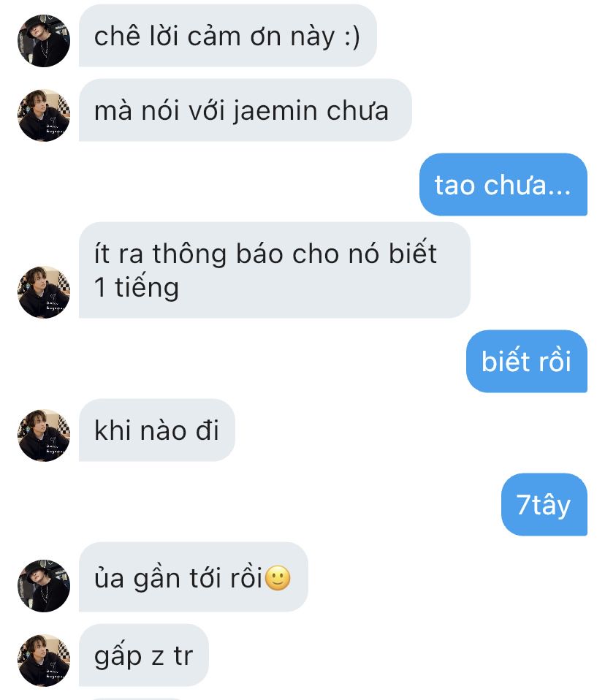Select the "chê lời cảm ơn này" message bubble
605x700 pixels.
coord(228,36)
